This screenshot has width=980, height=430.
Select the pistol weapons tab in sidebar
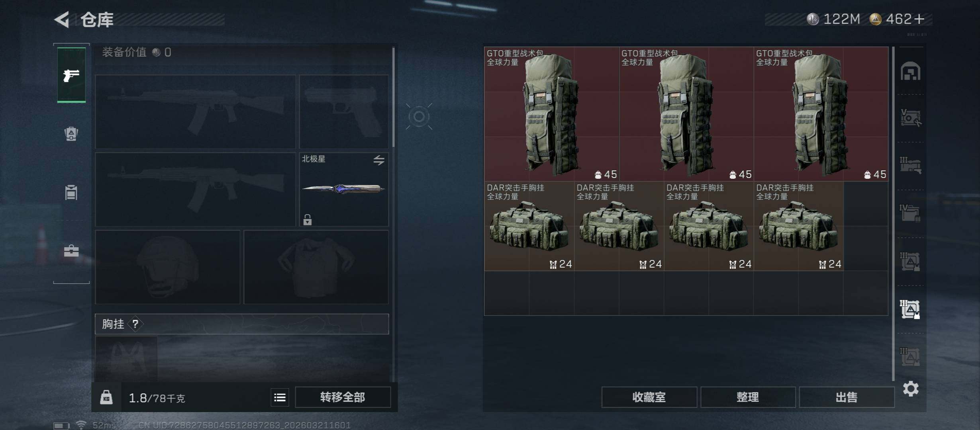[71, 75]
